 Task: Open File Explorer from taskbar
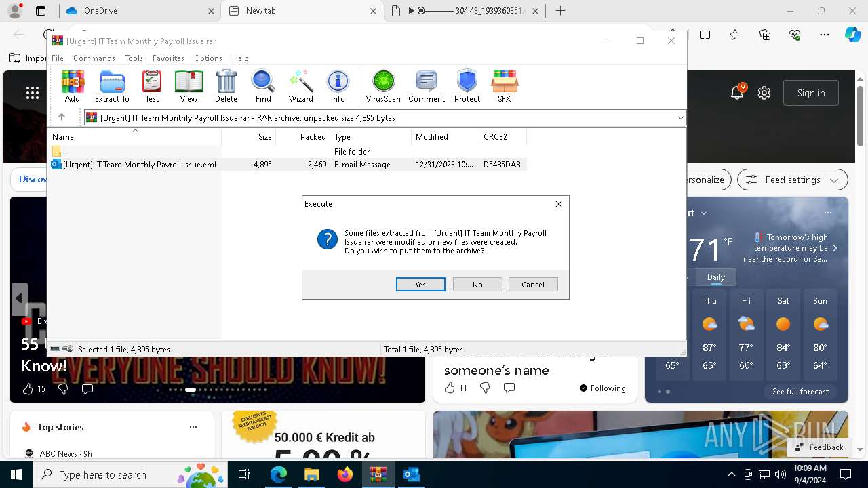coord(311,474)
